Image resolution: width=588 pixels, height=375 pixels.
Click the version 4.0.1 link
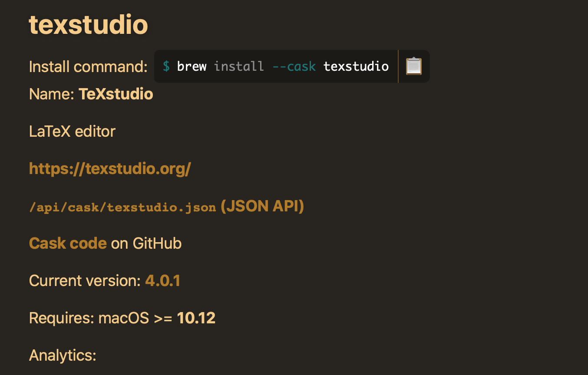click(x=162, y=280)
